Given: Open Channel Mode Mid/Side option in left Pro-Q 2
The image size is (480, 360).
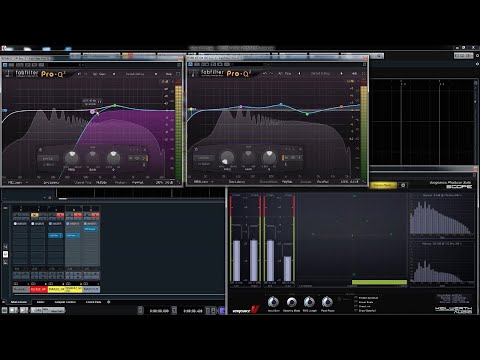Looking at the screenshot, I should pyautogui.click(x=101, y=183).
